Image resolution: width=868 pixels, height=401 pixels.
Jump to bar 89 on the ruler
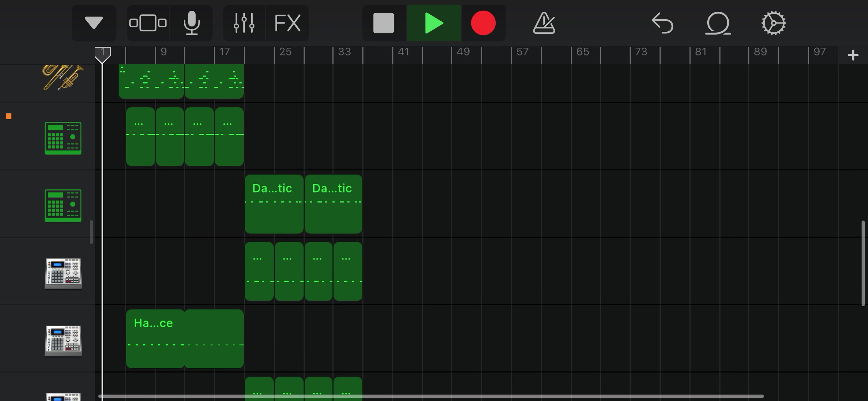coord(760,52)
